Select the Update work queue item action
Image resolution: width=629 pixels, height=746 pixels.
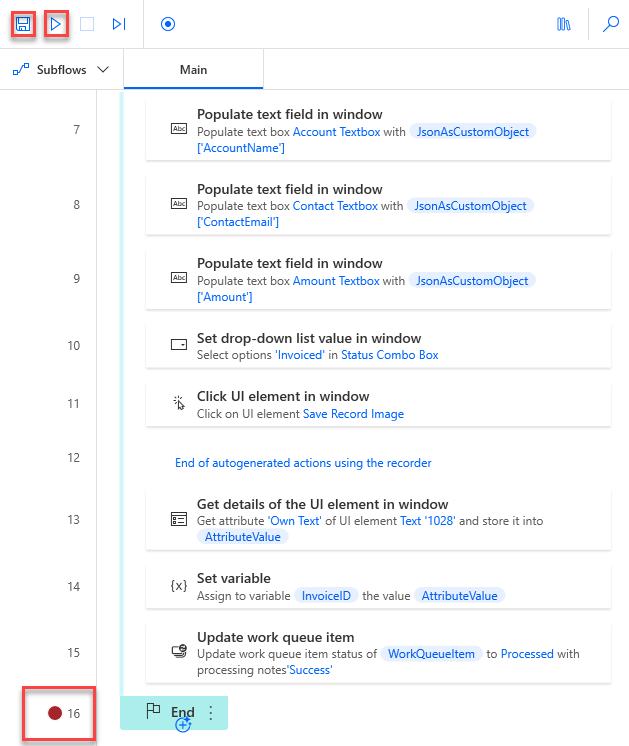[x=378, y=653]
